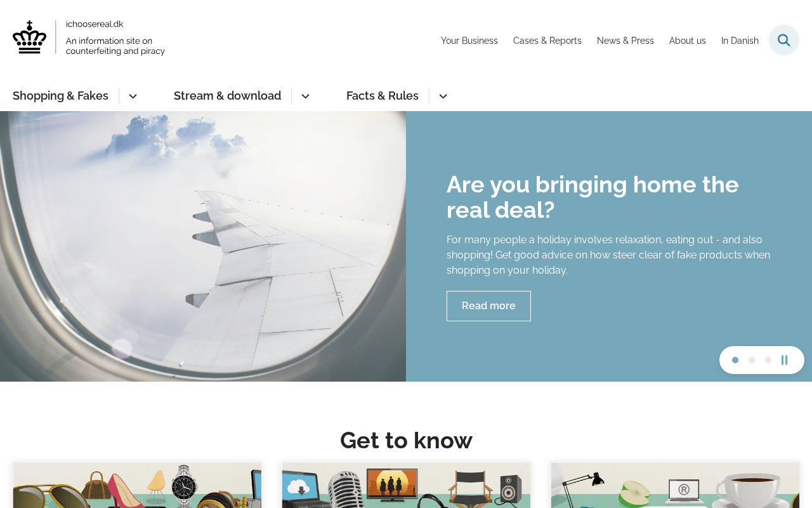This screenshot has height=508, width=812.
Task: Click the airplane wing hero image
Action: (x=203, y=246)
